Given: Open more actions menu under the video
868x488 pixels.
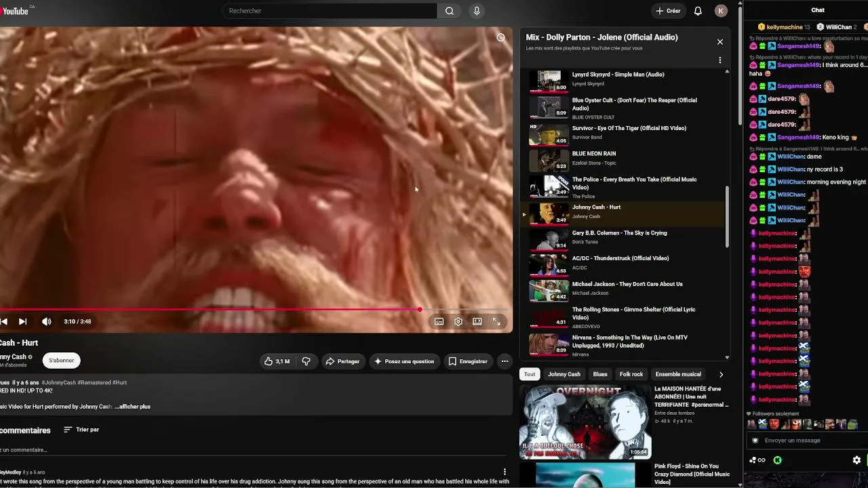Looking at the screenshot, I should (505, 361).
